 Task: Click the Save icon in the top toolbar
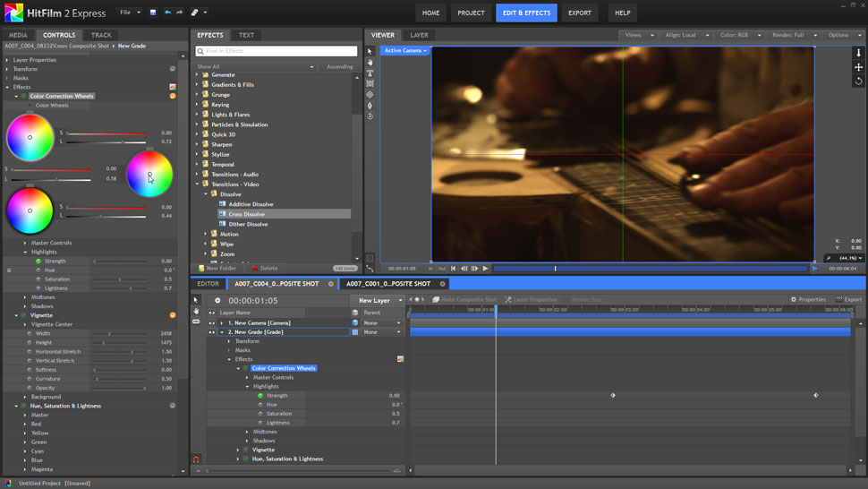pos(153,13)
